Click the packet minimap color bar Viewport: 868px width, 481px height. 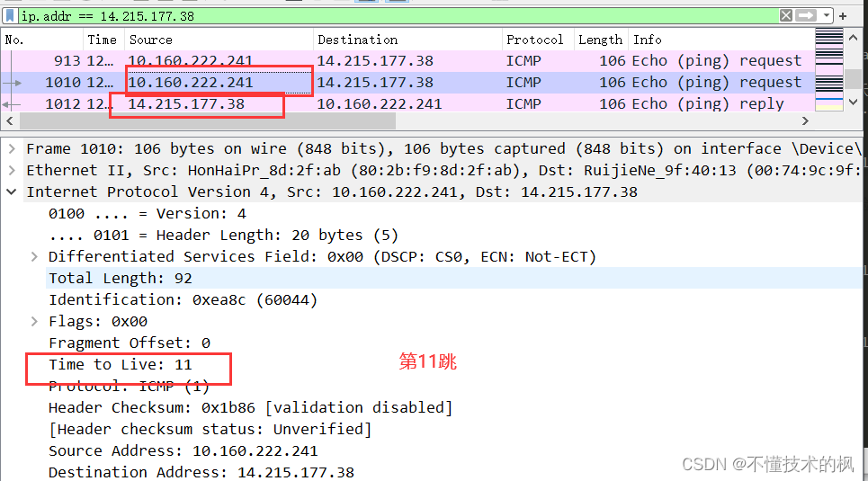[828, 70]
